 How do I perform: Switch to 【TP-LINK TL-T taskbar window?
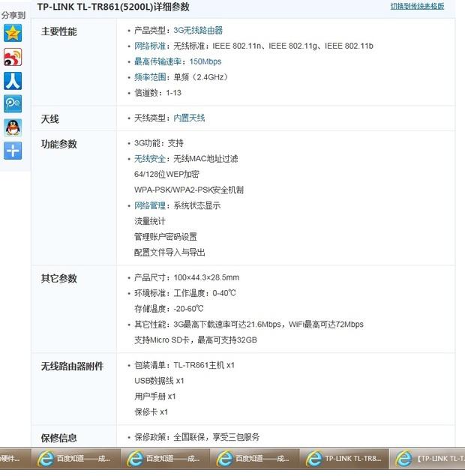coord(427,459)
